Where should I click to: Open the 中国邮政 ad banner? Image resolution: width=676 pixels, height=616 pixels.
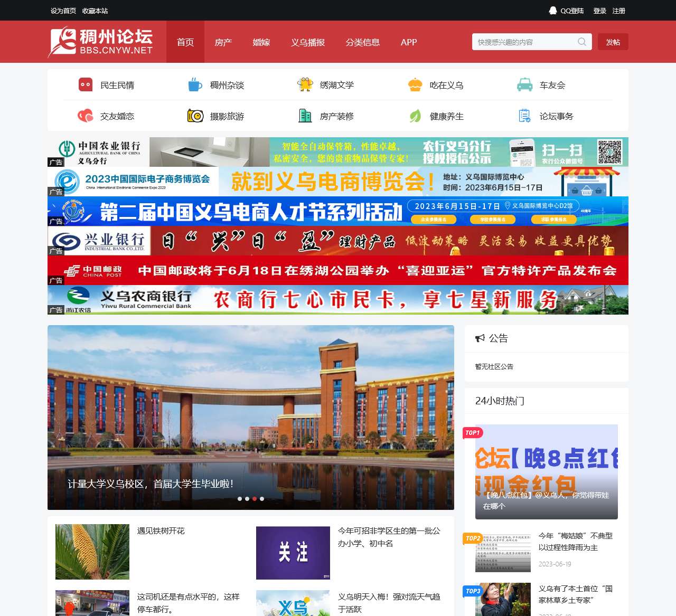coord(338,270)
